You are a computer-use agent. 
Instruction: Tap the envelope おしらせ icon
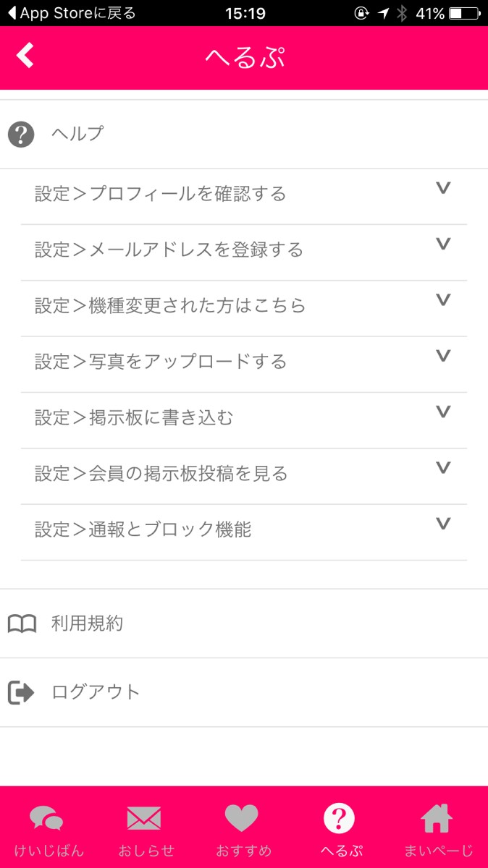pos(144,819)
